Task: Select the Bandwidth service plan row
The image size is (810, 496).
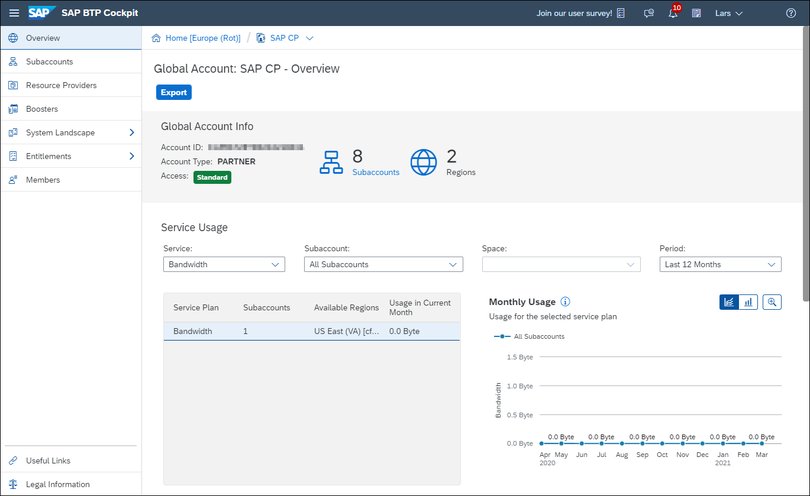Action: click(x=311, y=331)
